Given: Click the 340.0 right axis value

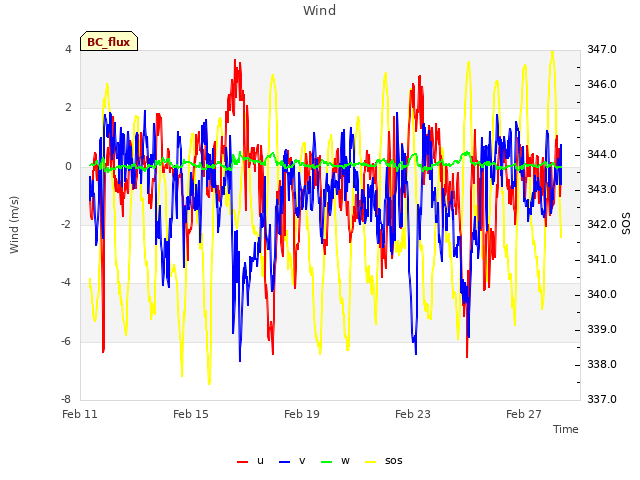Looking at the screenshot, I should [602, 294].
